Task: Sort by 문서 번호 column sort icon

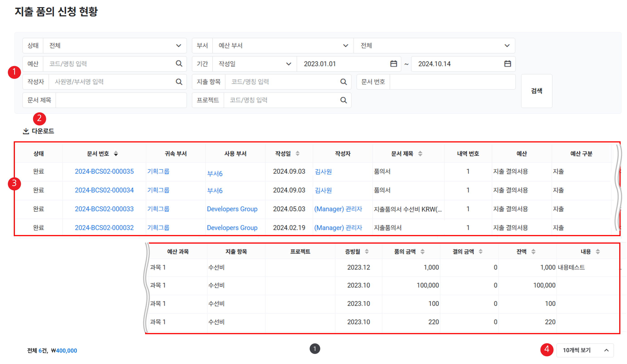Action: tap(116, 154)
